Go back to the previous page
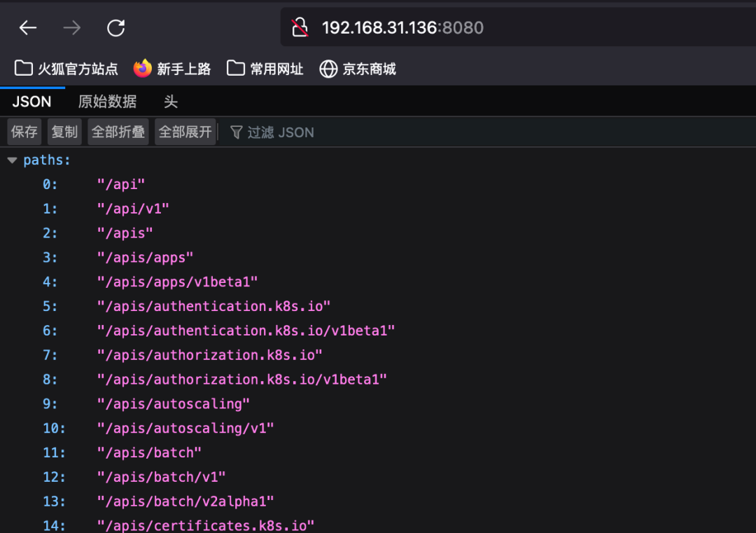The image size is (756, 533). coord(28,28)
